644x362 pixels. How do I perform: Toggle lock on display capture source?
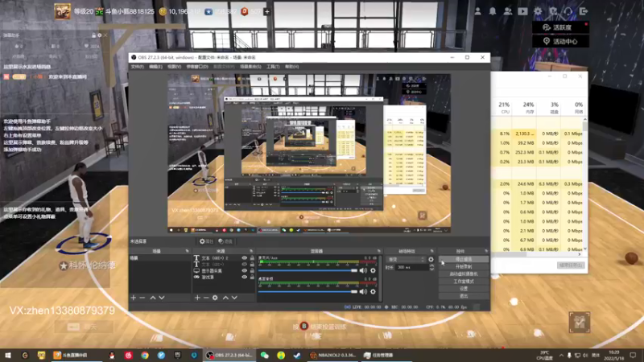(252, 271)
